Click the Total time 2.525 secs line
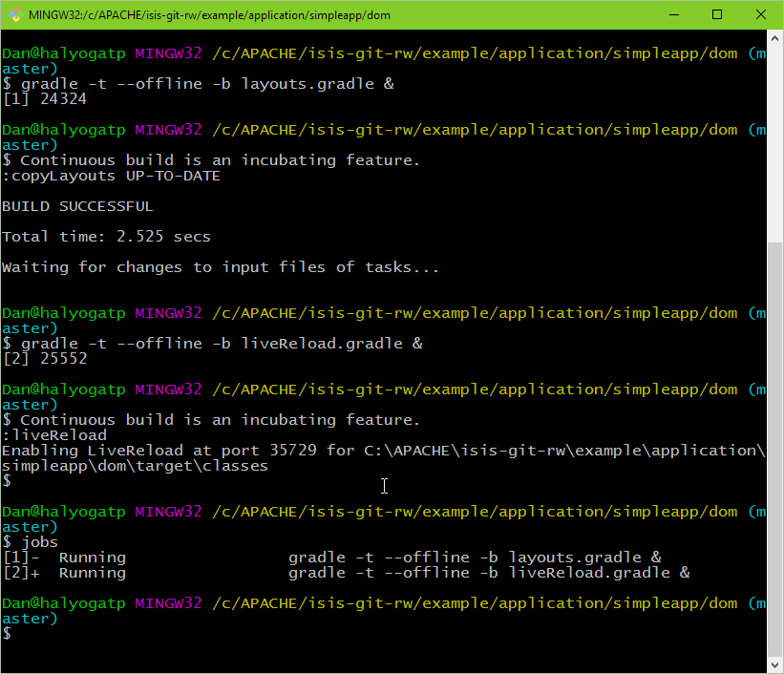This screenshot has width=784, height=674. click(x=106, y=237)
